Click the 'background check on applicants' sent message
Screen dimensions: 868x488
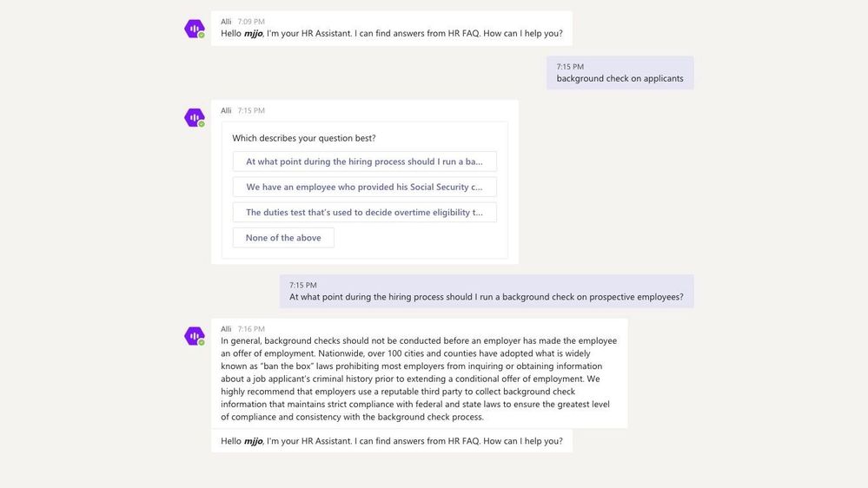point(620,72)
